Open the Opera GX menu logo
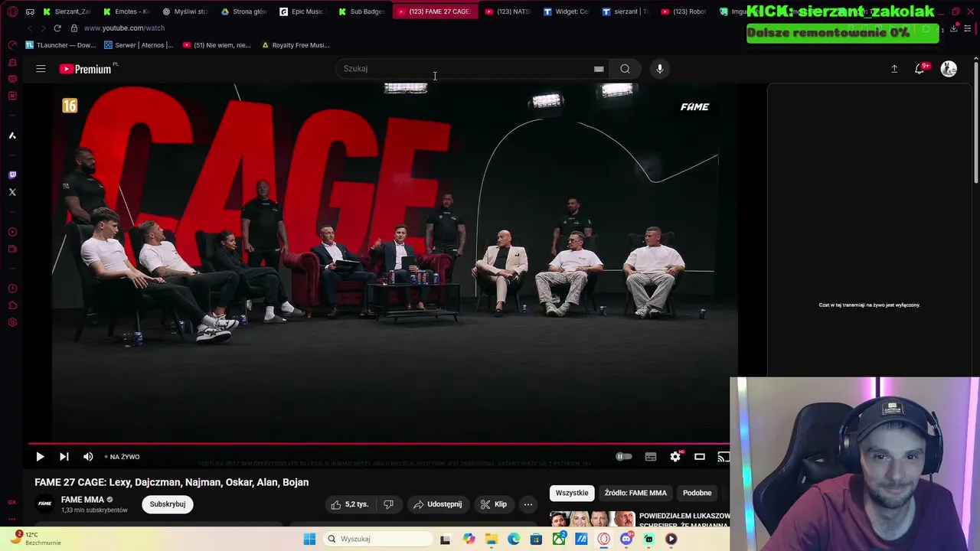Viewport: 980px width, 551px height. point(12,11)
